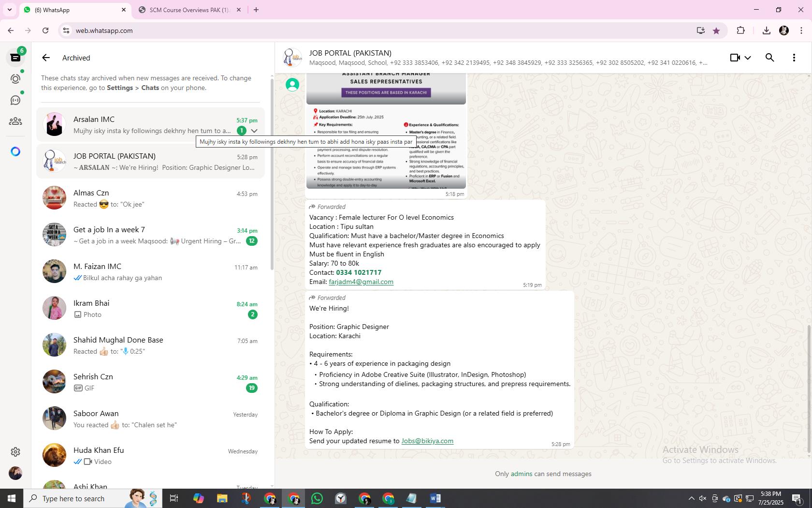Click email link farjadm4@gmail.com

point(361,282)
